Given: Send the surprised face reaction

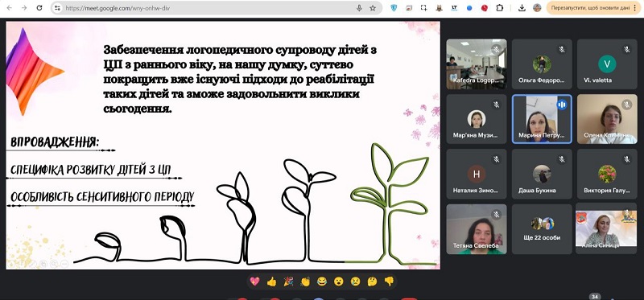Looking at the screenshot, I should coord(338,282).
